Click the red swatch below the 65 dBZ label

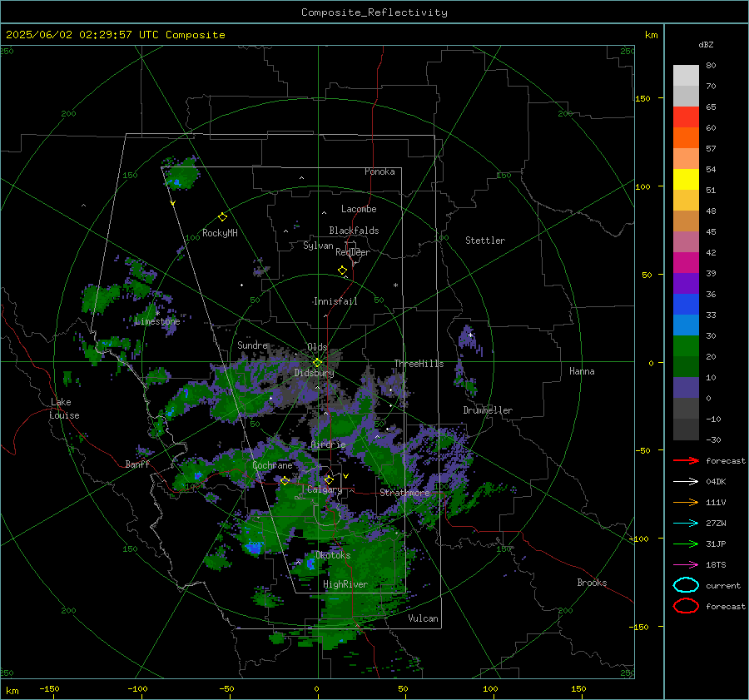686,117
